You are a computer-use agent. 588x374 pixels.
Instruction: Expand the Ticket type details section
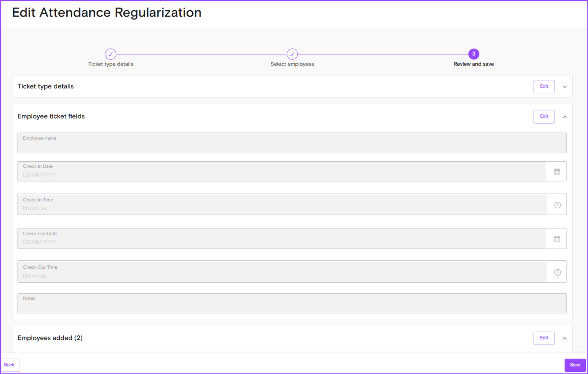pyautogui.click(x=564, y=87)
